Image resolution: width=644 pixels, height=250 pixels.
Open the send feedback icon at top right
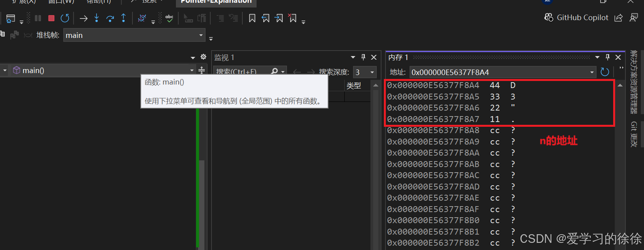[634, 18]
